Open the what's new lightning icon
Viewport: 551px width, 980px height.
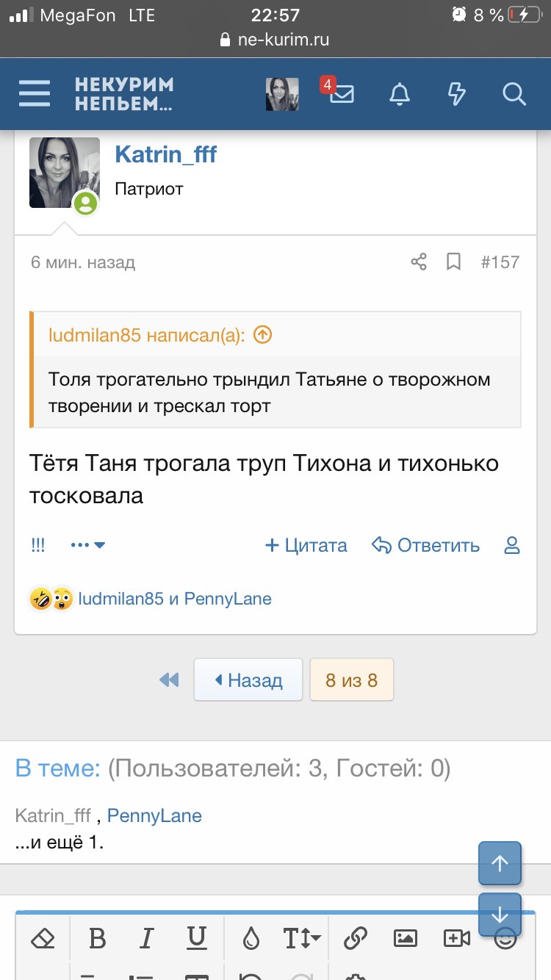pyautogui.click(x=456, y=94)
